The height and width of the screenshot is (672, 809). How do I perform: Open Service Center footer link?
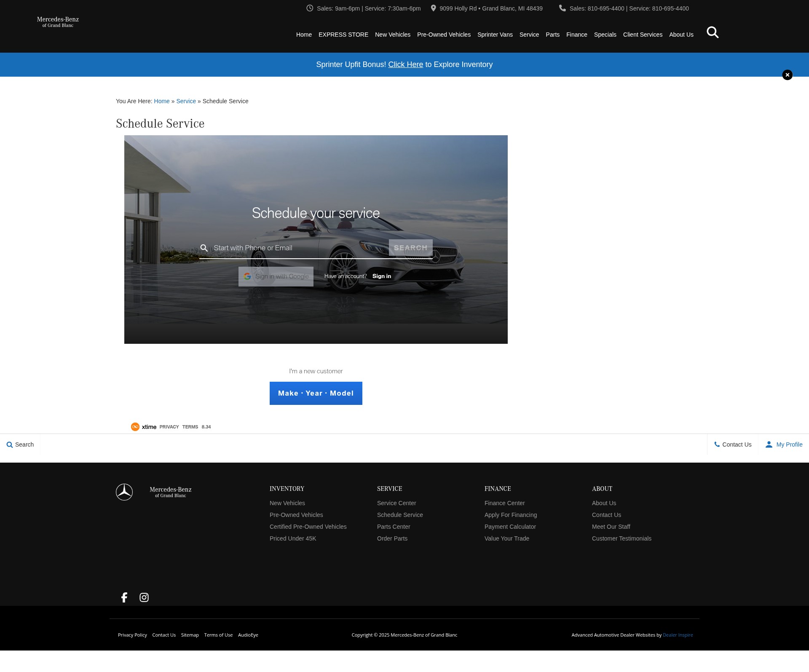[396, 503]
